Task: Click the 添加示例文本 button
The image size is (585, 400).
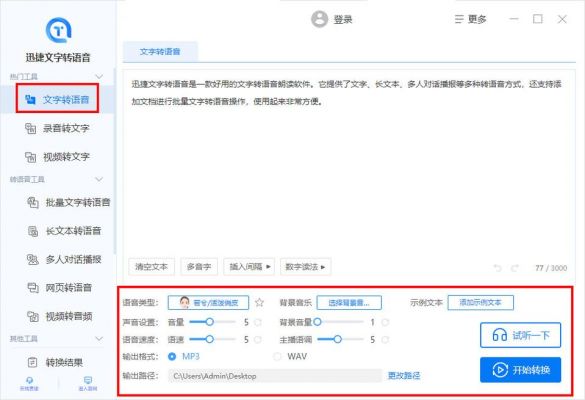Action: pos(481,303)
